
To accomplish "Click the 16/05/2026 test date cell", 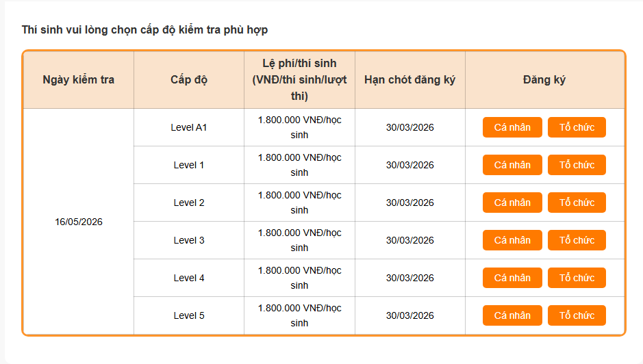I will pos(79,222).
